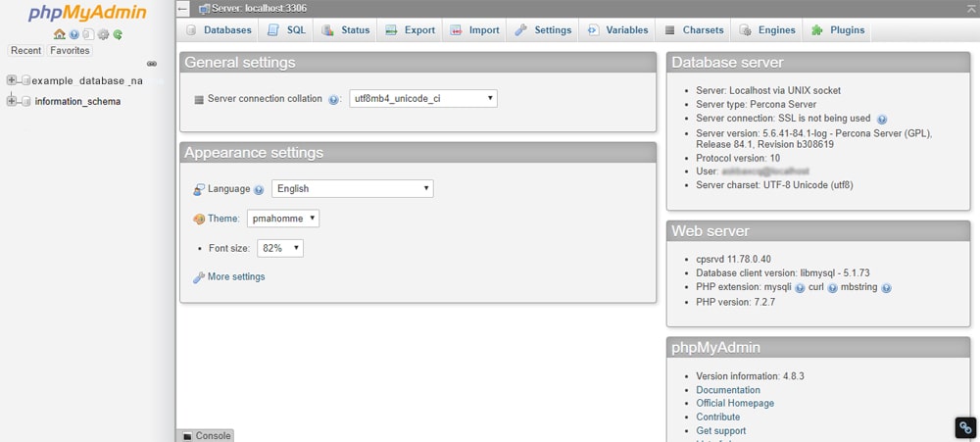This screenshot has width=980, height=442.
Task: Open the Theme dropdown showing pmahomme
Action: point(284,219)
